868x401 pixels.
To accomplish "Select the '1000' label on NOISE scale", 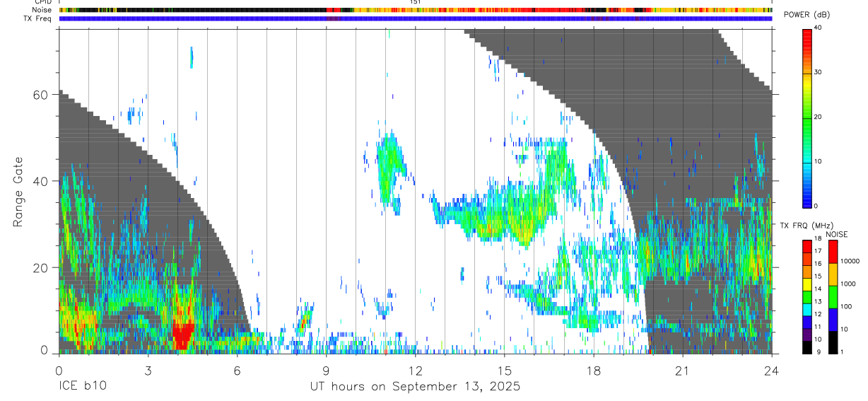I will click(848, 284).
